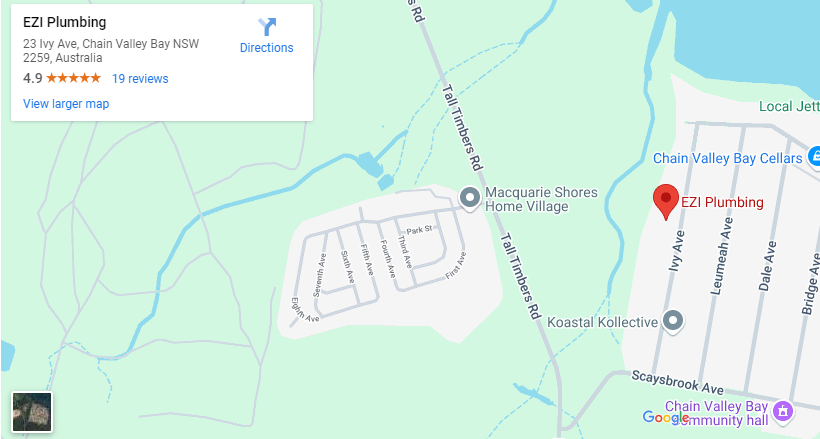
Task: Click the red EZI Plumbing map label
Action: click(722, 202)
